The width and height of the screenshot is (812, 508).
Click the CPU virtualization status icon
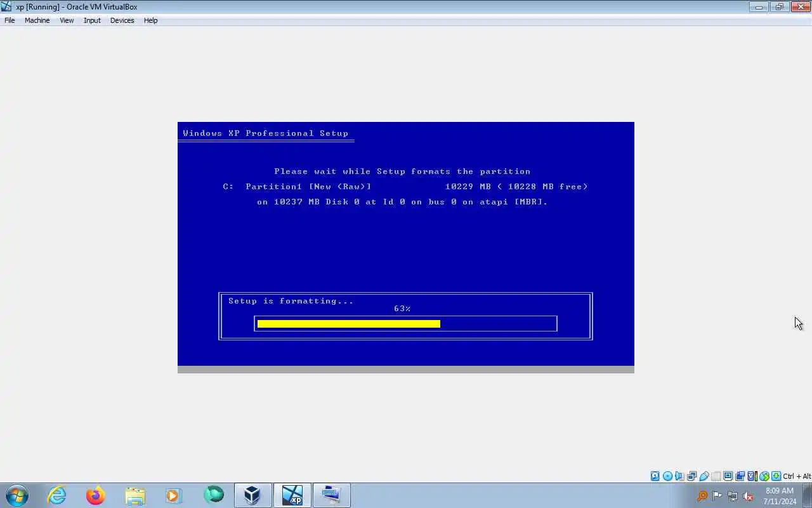[x=752, y=476]
